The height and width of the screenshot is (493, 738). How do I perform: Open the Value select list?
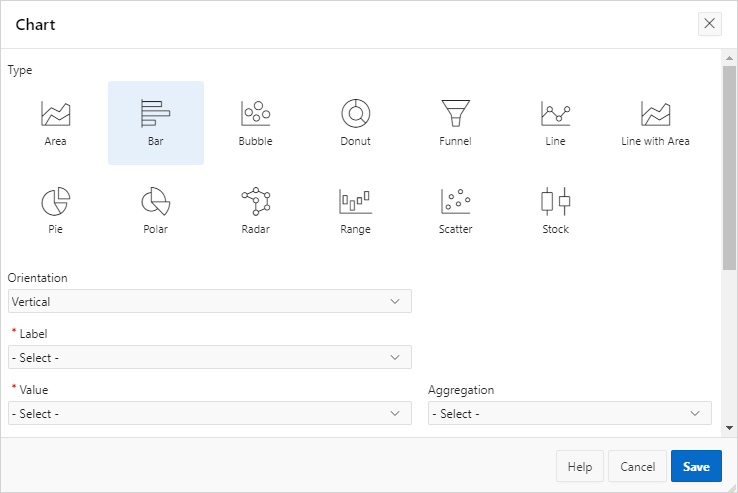point(210,413)
